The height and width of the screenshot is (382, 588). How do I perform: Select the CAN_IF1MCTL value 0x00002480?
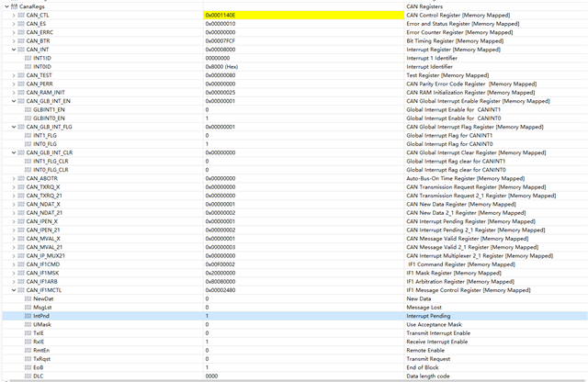pyautogui.click(x=220, y=290)
